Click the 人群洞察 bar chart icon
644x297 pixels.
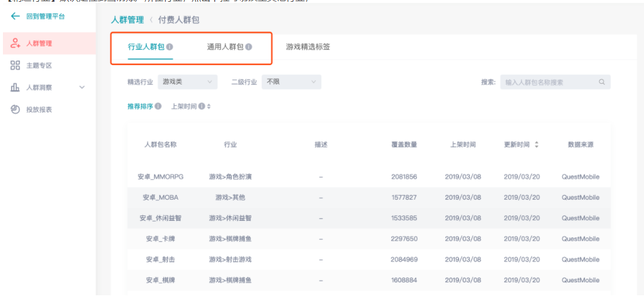point(16,87)
